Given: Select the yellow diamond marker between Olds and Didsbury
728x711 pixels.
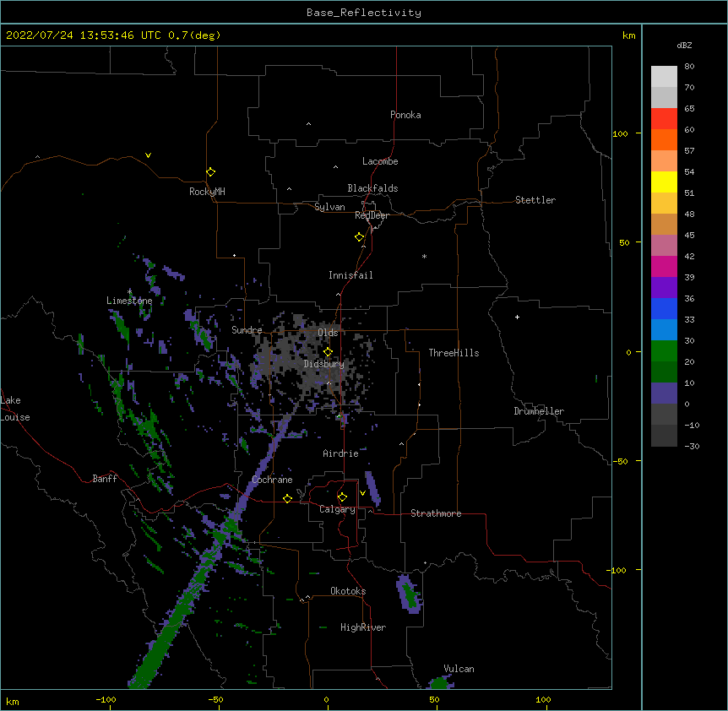Looking at the screenshot, I should point(328,352).
